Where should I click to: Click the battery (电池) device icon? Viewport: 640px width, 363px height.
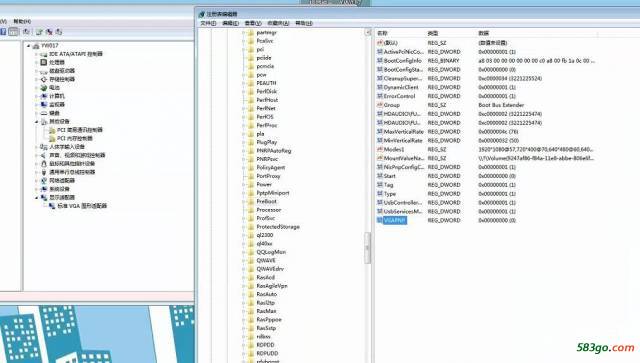point(44,88)
